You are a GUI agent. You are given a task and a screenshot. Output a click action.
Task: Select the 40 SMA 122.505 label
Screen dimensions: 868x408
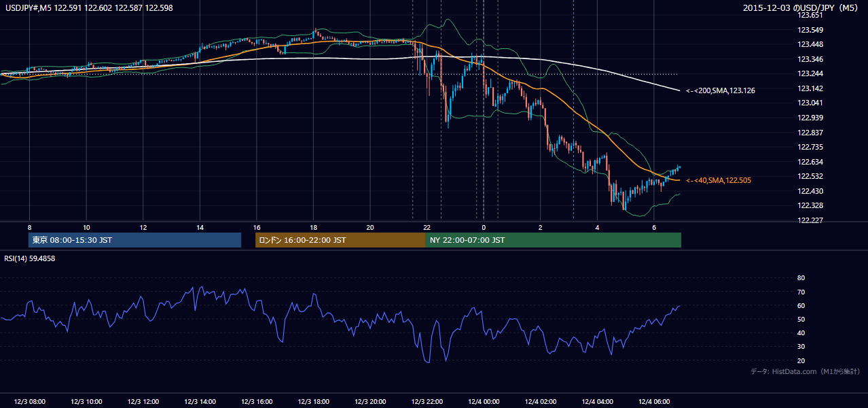pos(718,180)
